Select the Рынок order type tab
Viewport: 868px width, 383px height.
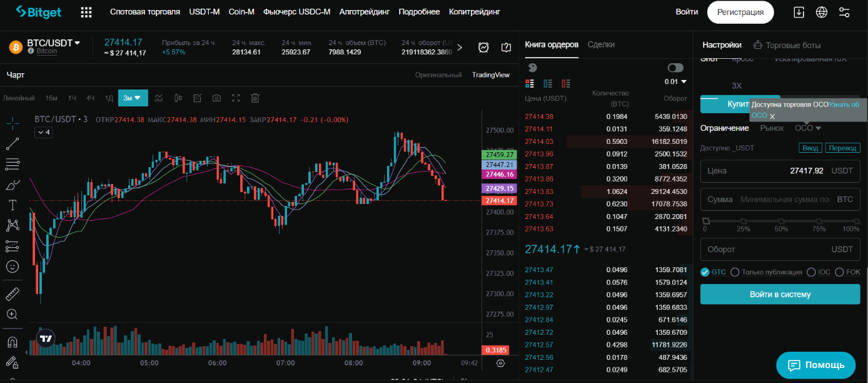tap(772, 128)
